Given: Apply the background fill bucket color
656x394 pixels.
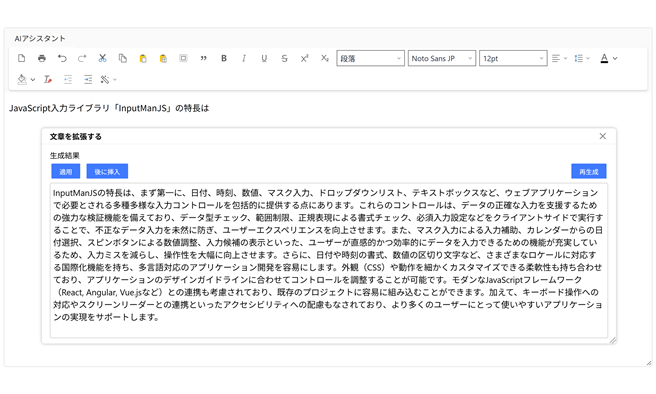Looking at the screenshot, I should click(x=22, y=79).
